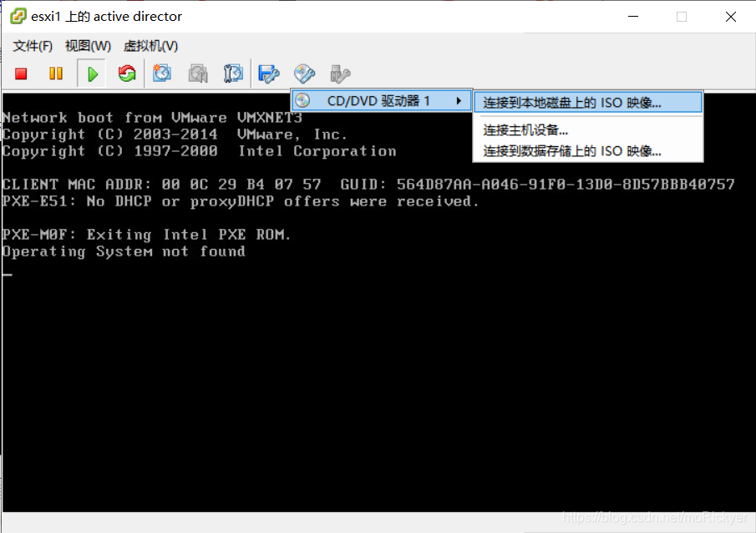Click the disabled maximize window button

[x=682, y=17]
